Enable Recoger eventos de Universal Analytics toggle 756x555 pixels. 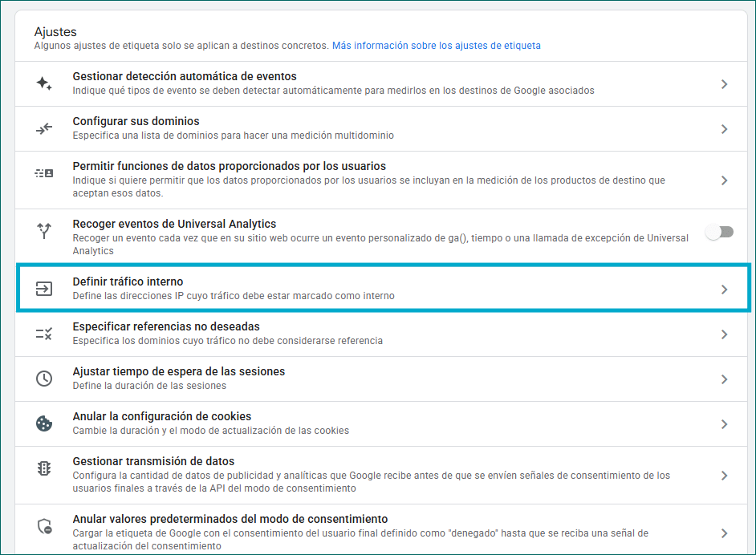pyautogui.click(x=719, y=232)
